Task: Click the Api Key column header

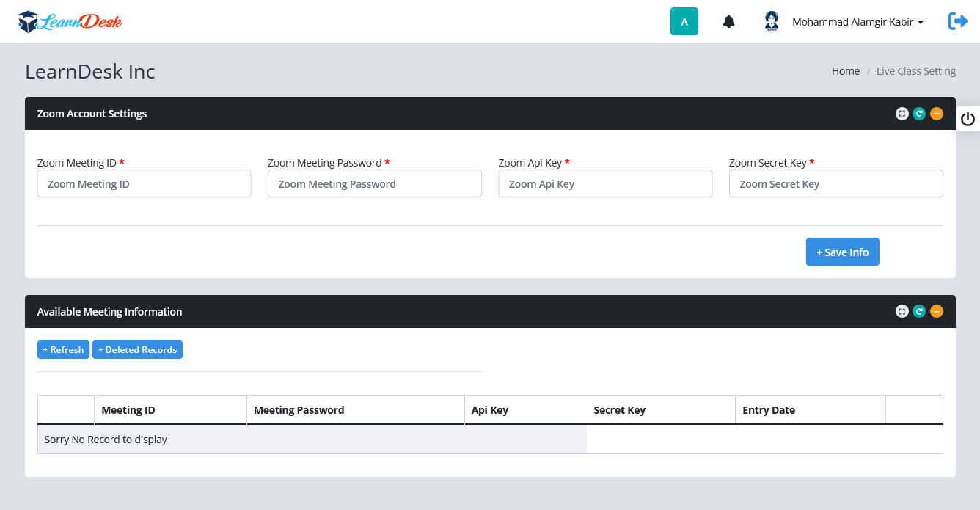Action: [525, 410]
